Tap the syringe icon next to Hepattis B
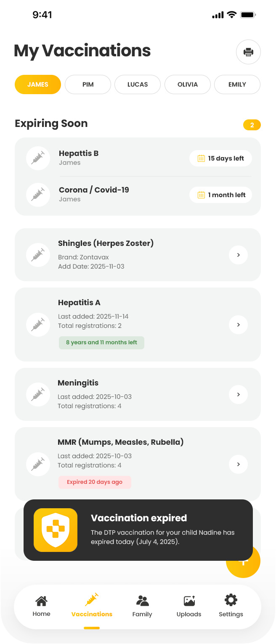Image resolution: width=276 pixels, height=644 pixels. (x=38, y=158)
